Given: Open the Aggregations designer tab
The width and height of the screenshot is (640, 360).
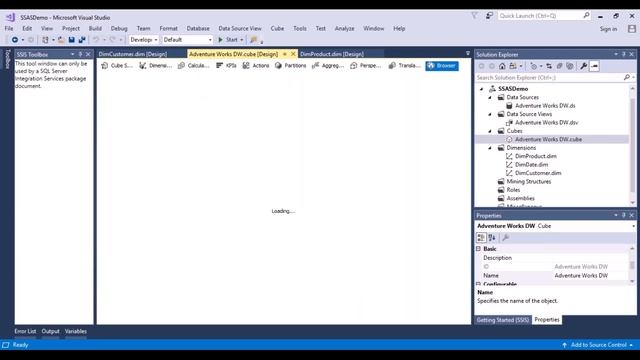Looking at the screenshot, I should 328,65.
